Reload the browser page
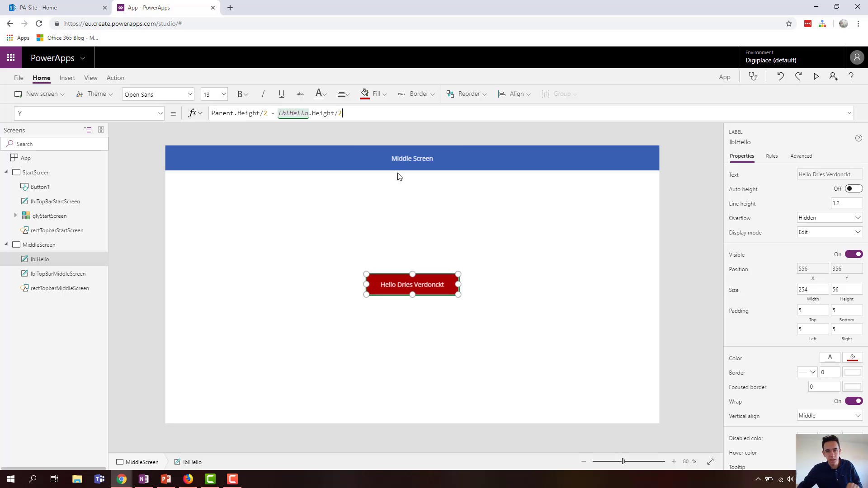This screenshot has height=488, width=868. [x=39, y=23]
